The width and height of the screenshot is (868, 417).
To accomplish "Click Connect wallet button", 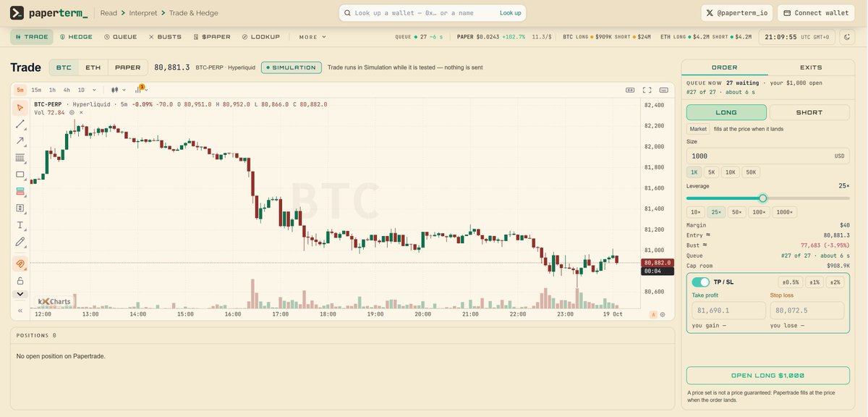I will point(815,13).
